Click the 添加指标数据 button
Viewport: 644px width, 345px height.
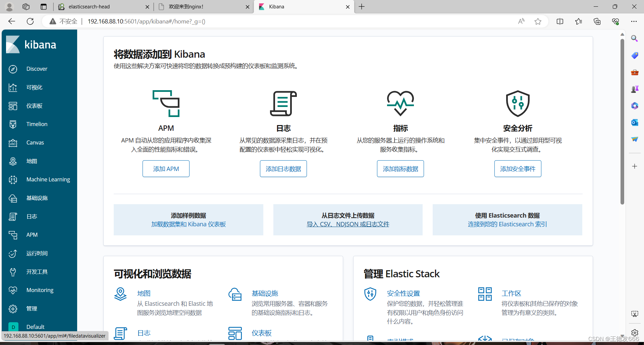[x=400, y=169]
